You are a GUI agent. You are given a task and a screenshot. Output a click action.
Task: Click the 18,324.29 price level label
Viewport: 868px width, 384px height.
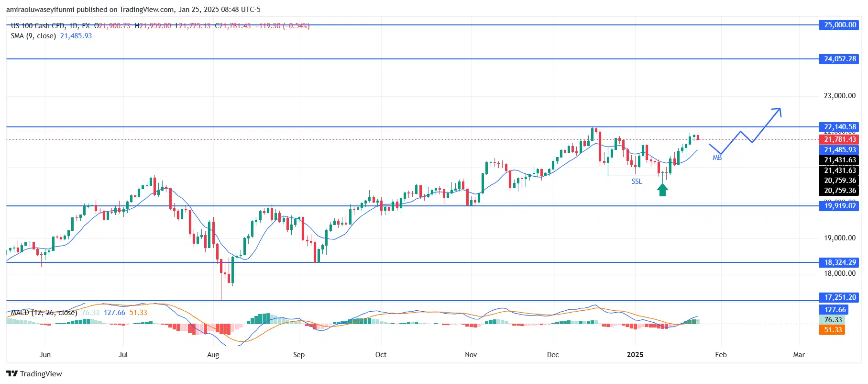coord(840,262)
